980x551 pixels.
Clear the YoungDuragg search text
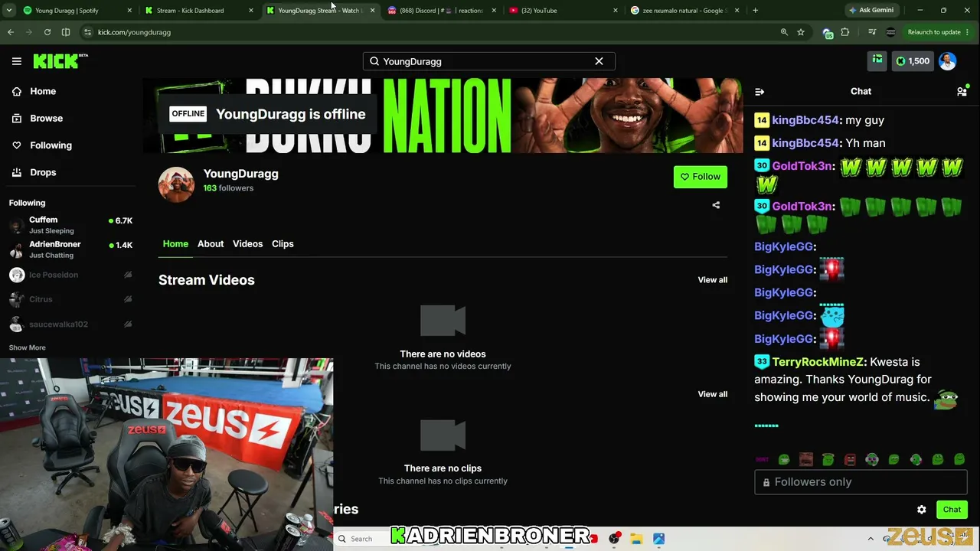pos(599,61)
